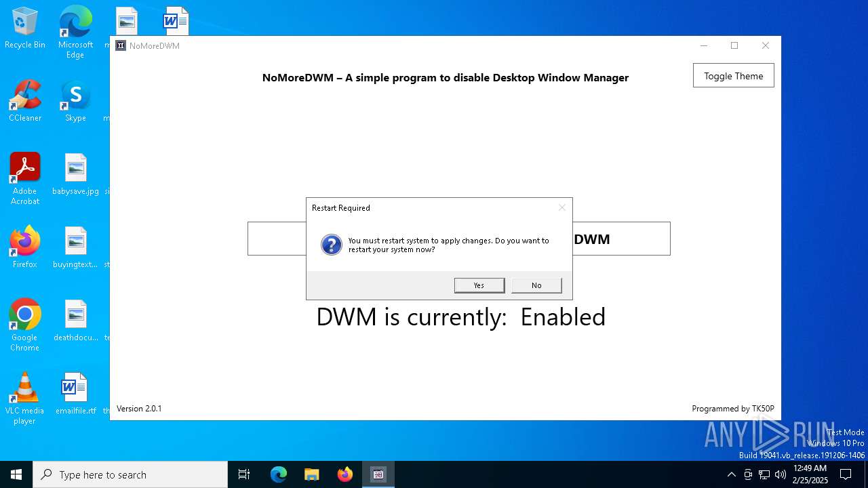Select the Microsoft Edge desktop shortcut
This screenshot has width=868, height=488.
(75, 32)
